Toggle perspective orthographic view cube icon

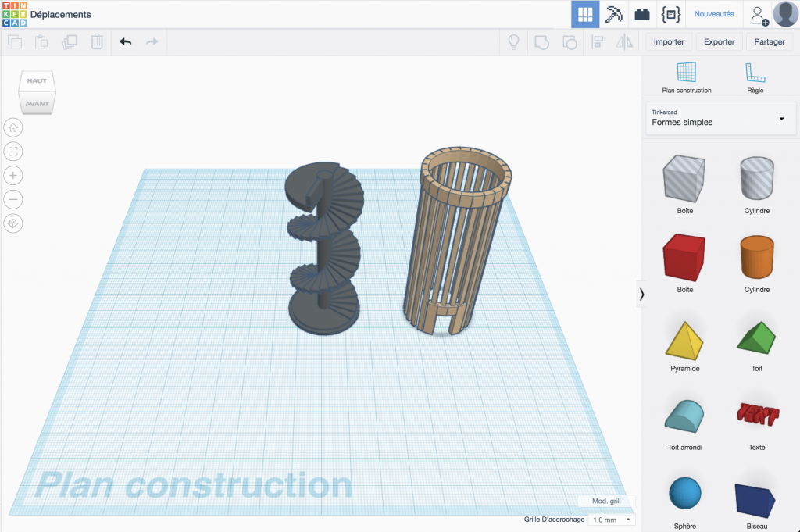click(x=13, y=223)
